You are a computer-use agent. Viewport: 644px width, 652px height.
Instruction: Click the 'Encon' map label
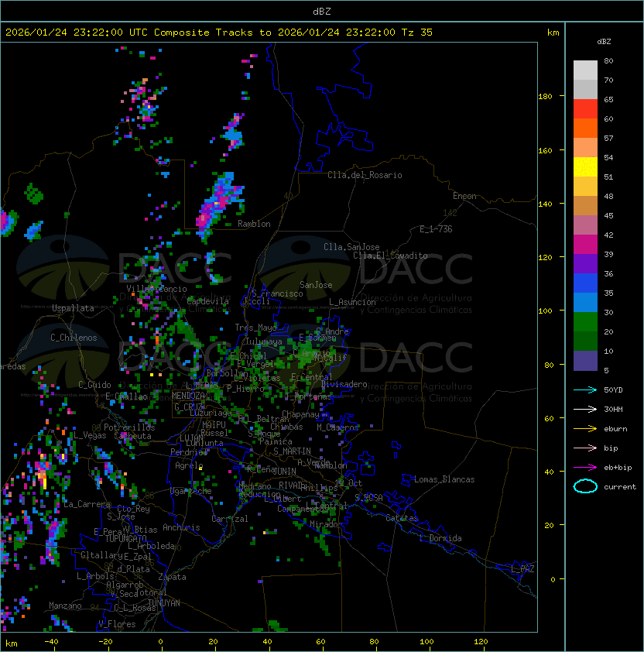tap(464, 196)
